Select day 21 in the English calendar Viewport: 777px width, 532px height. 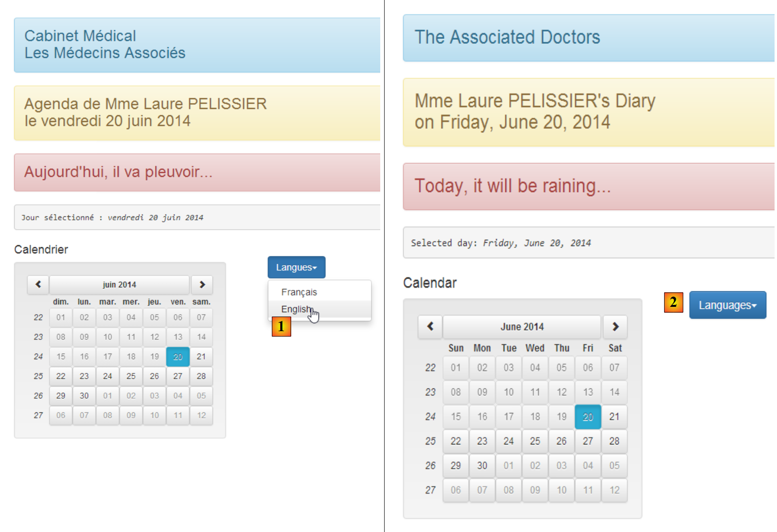(614, 417)
